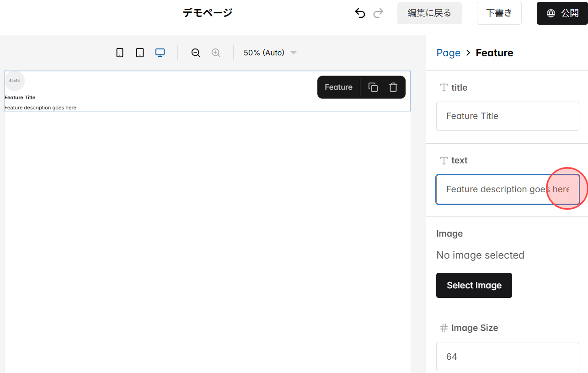Viewport: 588px width, 373px height.
Task: Click the 64x64 placeholder image thumbnail
Action: click(x=15, y=81)
